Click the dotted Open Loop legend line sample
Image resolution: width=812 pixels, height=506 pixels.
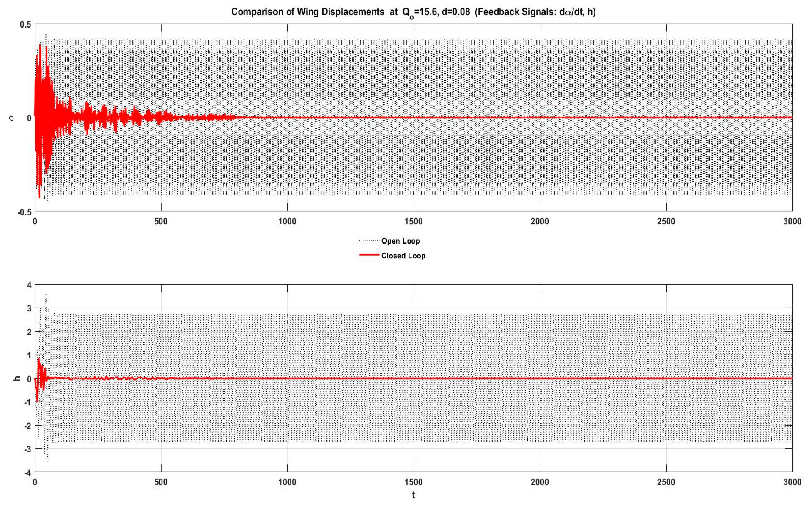click(369, 241)
